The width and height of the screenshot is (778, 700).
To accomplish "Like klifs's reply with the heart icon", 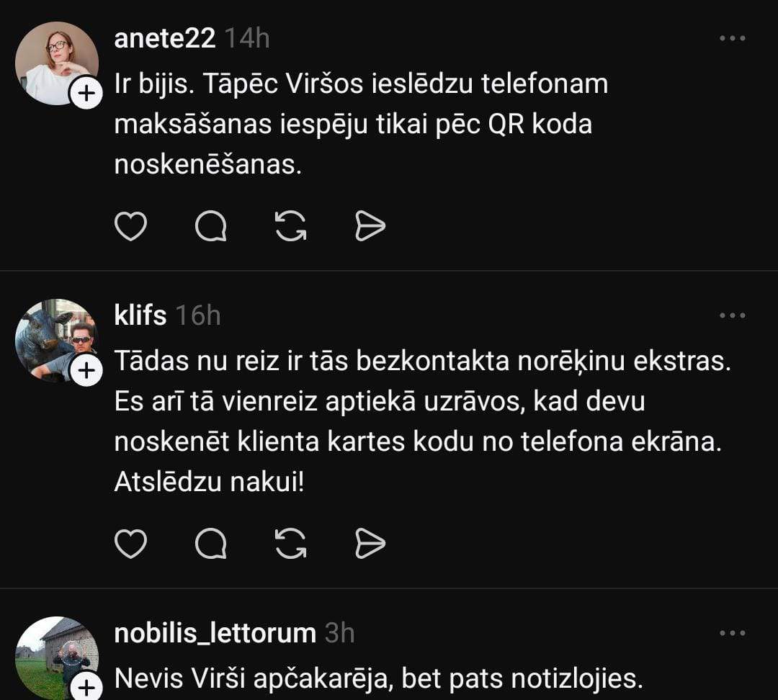I will pos(131,544).
